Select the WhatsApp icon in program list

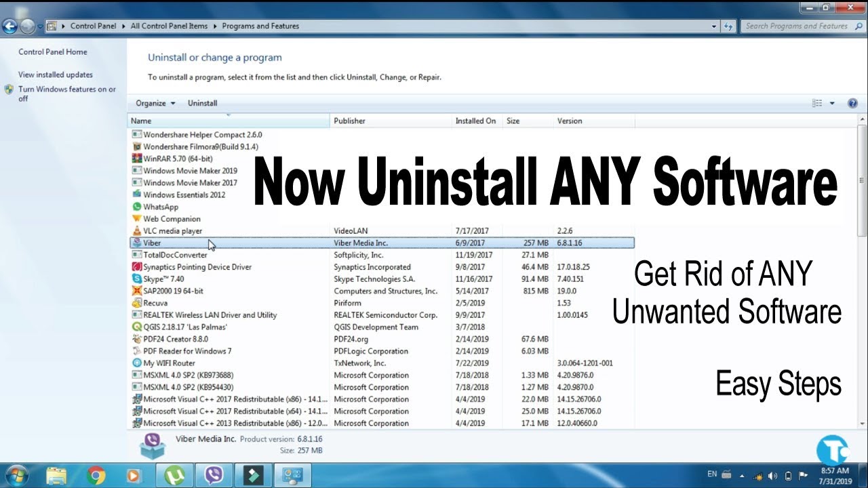pos(137,207)
